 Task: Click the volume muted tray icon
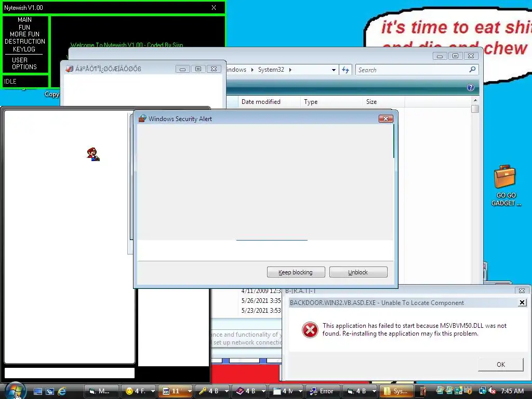(x=492, y=391)
